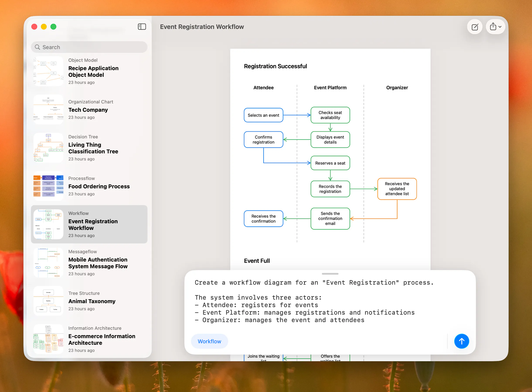Click the blue send arrow button

[461, 341]
